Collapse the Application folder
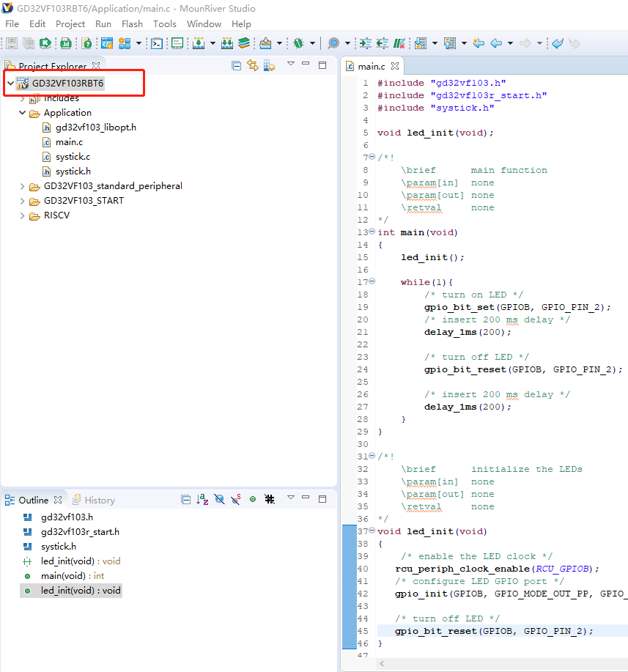The width and height of the screenshot is (628, 672). click(22, 113)
